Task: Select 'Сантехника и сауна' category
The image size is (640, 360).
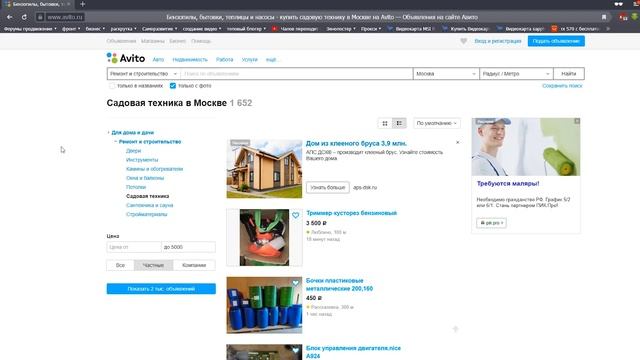Action: [150, 205]
